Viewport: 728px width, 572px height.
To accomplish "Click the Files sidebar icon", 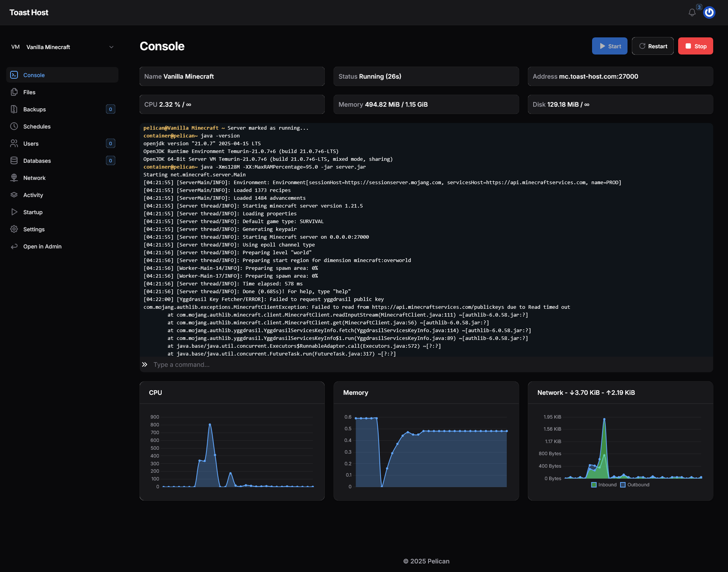I will click(x=14, y=92).
